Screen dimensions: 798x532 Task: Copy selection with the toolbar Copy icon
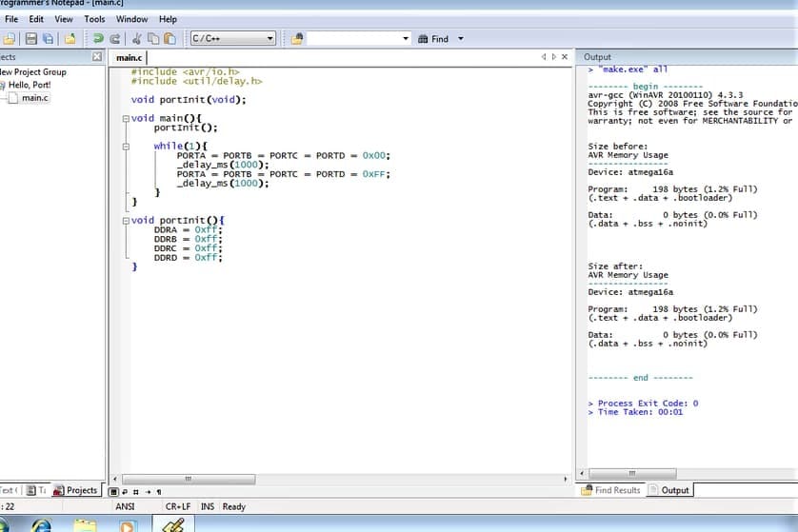click(153, 39)
